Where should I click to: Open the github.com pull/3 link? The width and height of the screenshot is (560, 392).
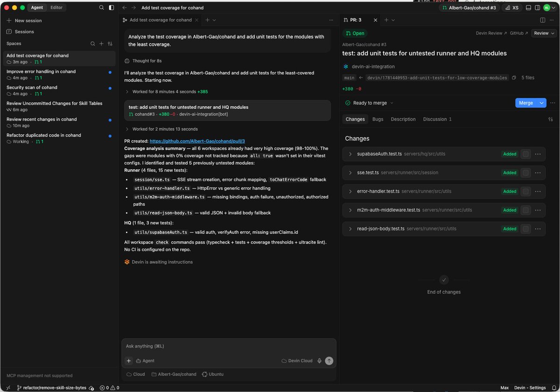click(197, 141)
